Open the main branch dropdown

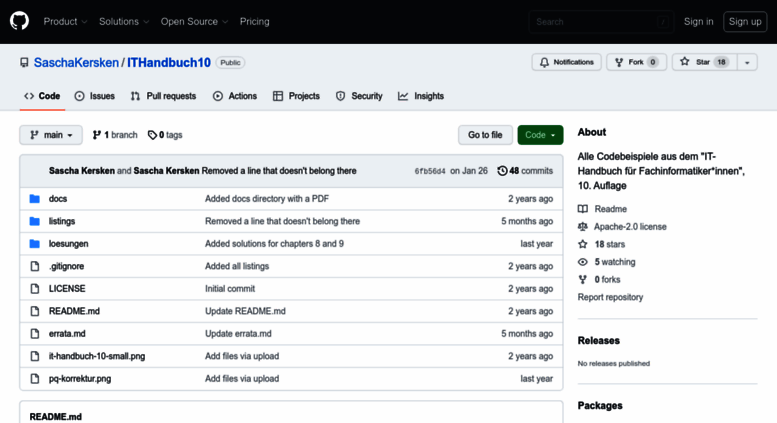(x=51, y=135)
